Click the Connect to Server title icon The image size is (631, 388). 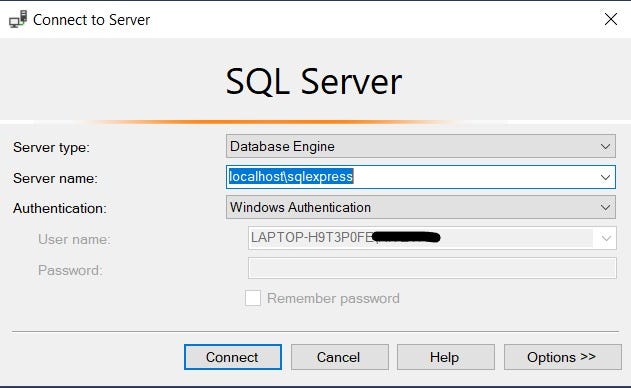[18, 19]
